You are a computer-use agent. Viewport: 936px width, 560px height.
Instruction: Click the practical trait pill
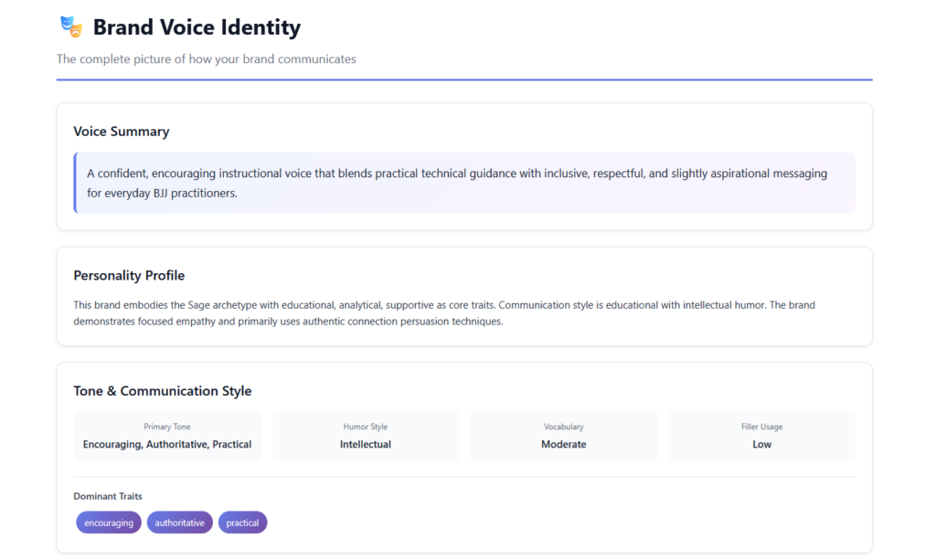pos(242,523)
